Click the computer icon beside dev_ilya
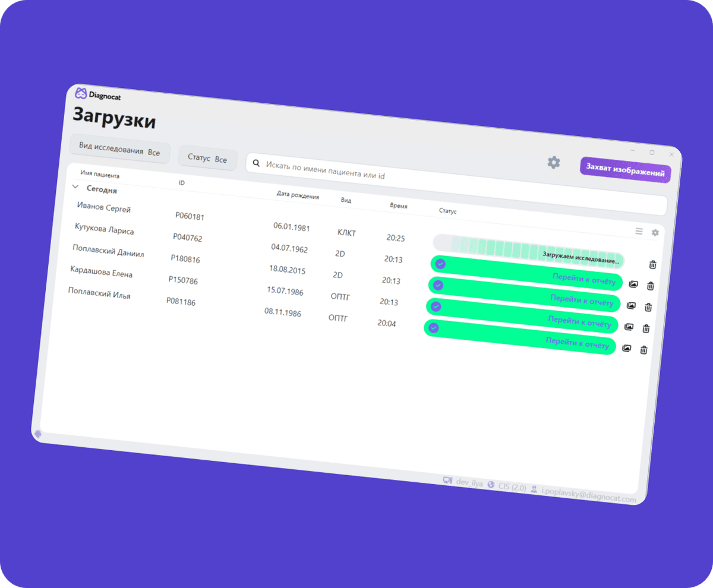 coord(448,480)
